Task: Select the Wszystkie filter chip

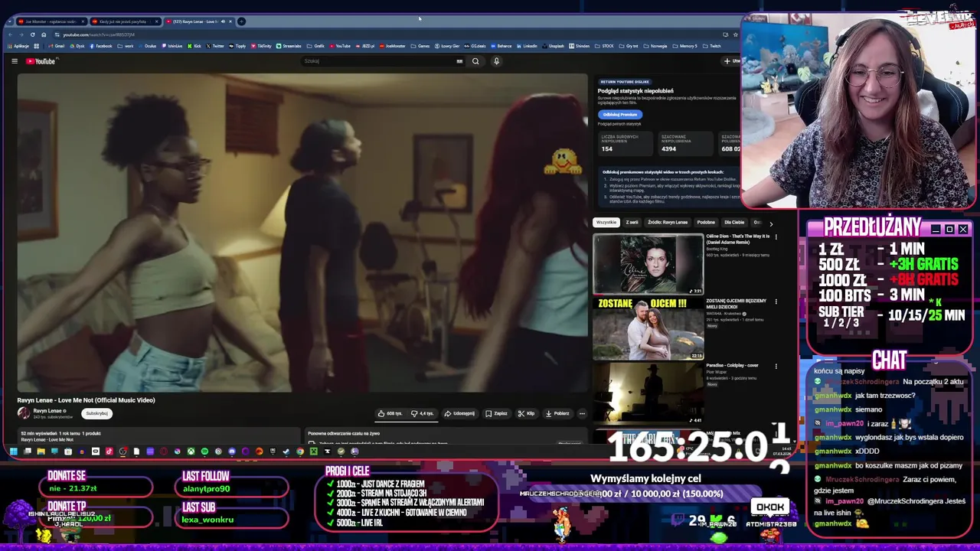Action: pyautogui.click(x=606, y=223)
